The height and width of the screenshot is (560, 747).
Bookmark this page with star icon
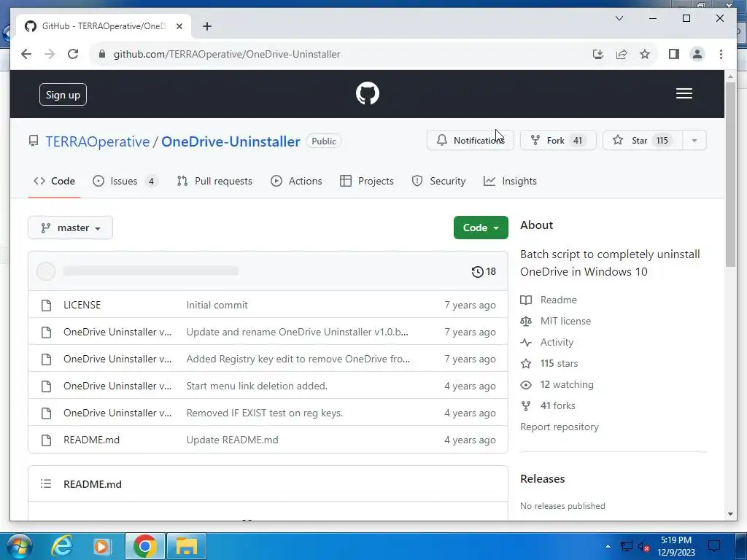[645, 54]
